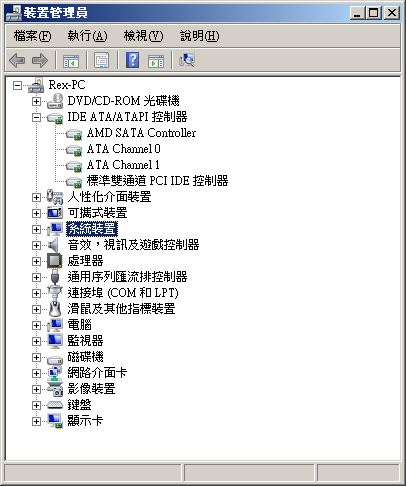Select the ATA Channel 1 entry
Image resolution: width=406 pixels, height=486 pixels.
click(123, 165)
